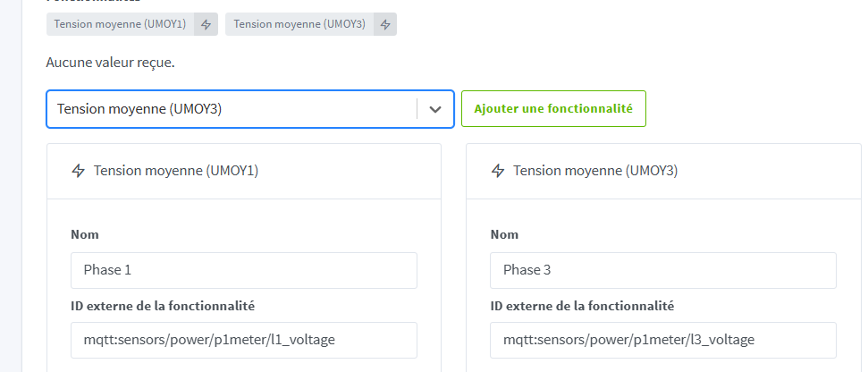Image resolution: width=868 pixels, height=372 pixels.
Task: Expand the feature selector chevron arrow
Action: tap(435, 109)
